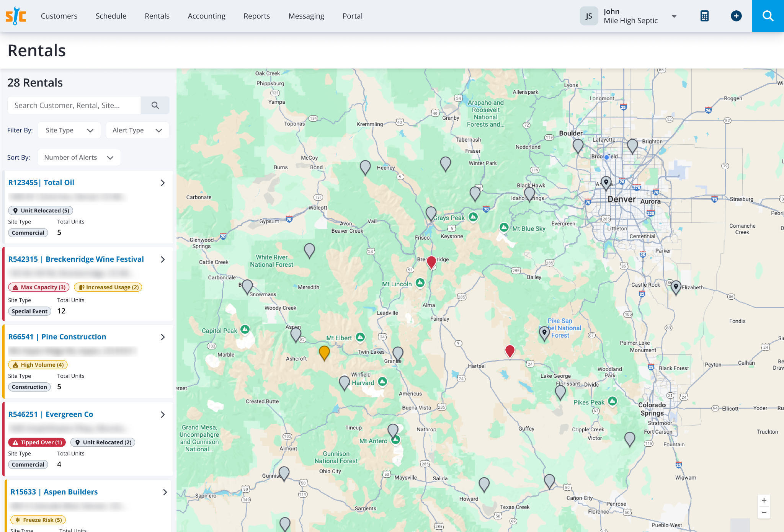
Task: Zoom in on the map
Action: tap(764, 500)
